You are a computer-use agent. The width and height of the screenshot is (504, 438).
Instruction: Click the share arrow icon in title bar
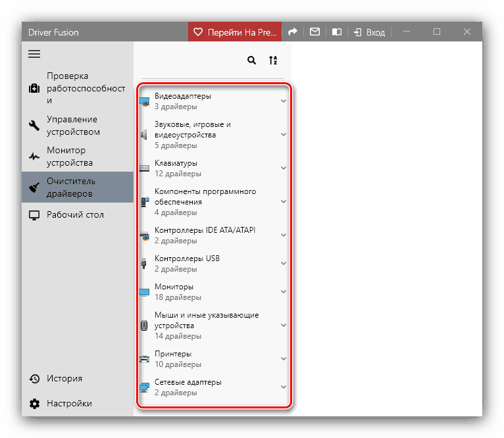(293, 32)
